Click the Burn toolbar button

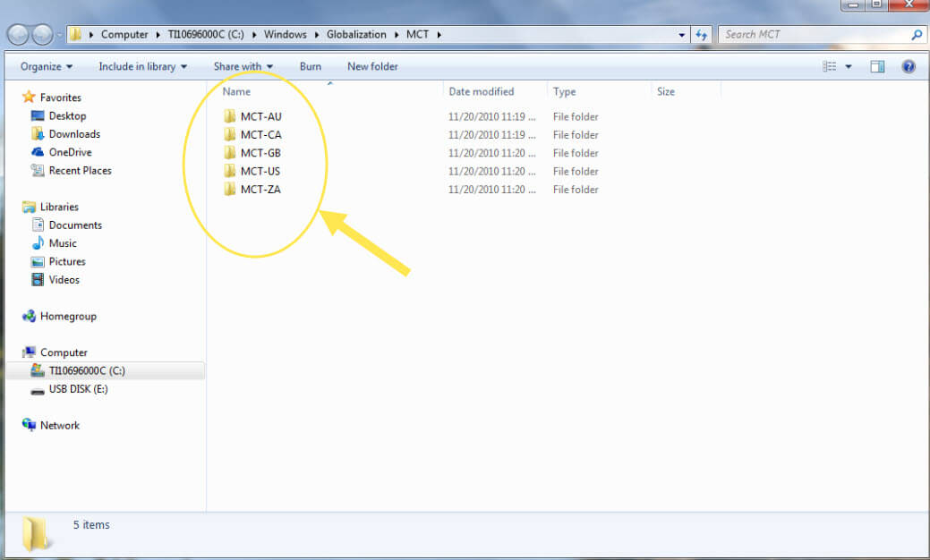coord(311,66)
